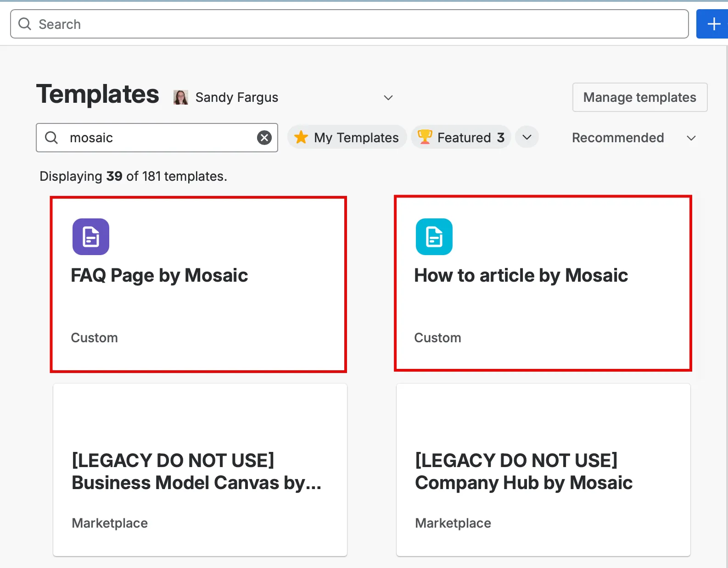Click Custom label under FAQ Page
Screen dimensions: 728x568
tap(95, 338)
